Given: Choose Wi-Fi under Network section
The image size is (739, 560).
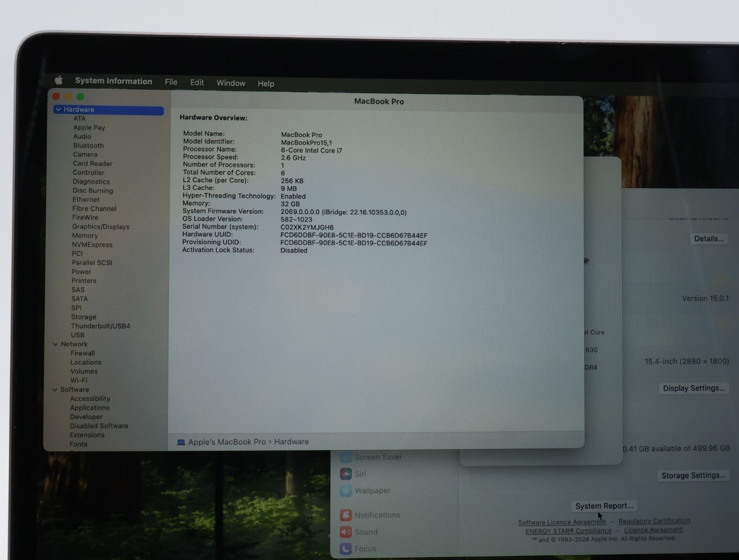Looking at the screenshot, I should [x=79, y=380].
